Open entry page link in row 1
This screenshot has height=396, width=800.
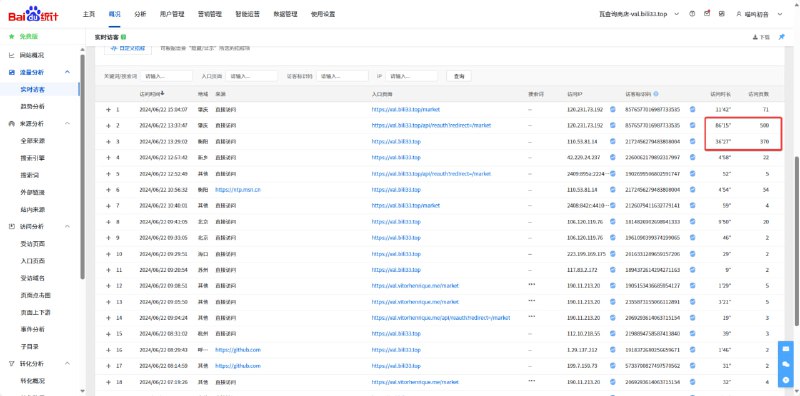click(406, 109)
